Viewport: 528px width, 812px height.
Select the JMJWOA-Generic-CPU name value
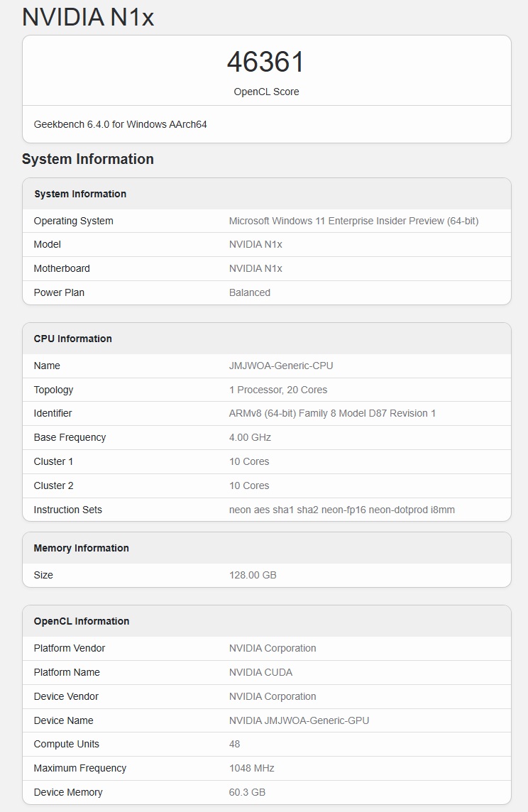281,366
